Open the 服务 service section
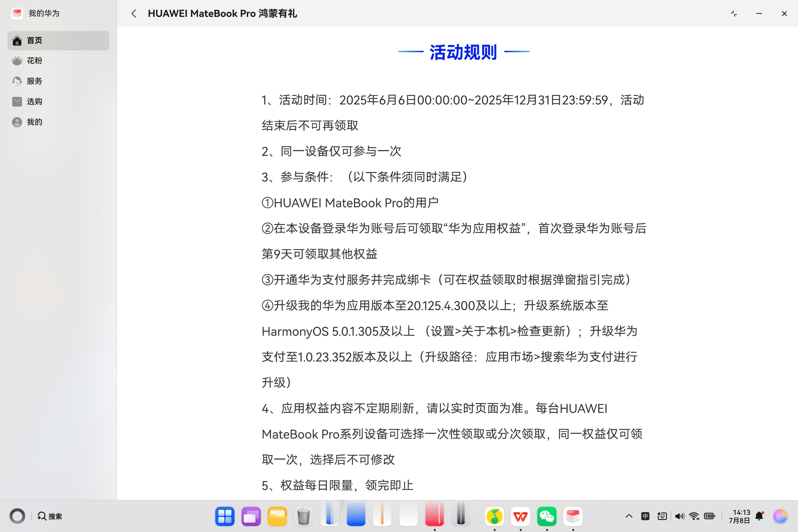This screenshot has width=798, height=532. (58, 81)
